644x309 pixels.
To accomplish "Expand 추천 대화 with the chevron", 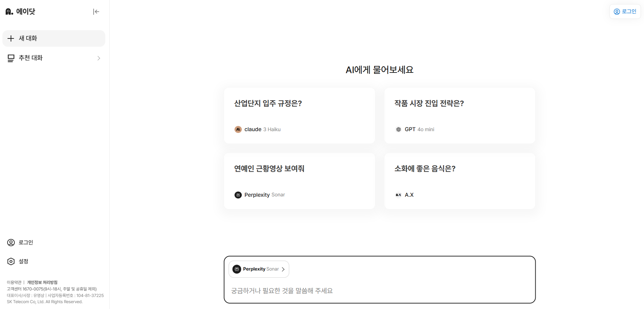I will (99, 58).
